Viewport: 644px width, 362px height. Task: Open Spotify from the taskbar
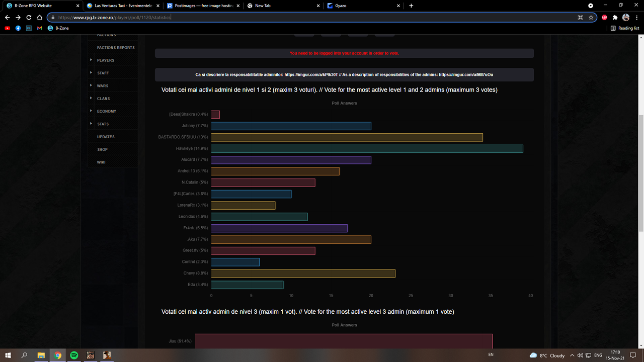[x=74, y=355]
